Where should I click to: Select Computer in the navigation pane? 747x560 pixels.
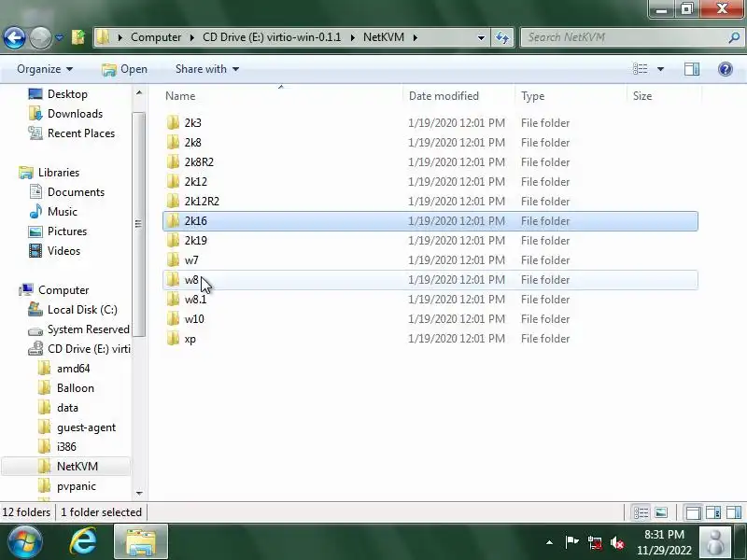click(x=63, y=289)
